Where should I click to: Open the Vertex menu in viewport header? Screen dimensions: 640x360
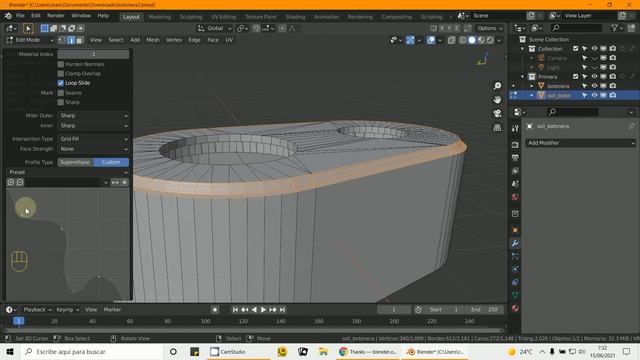point(174,40)
